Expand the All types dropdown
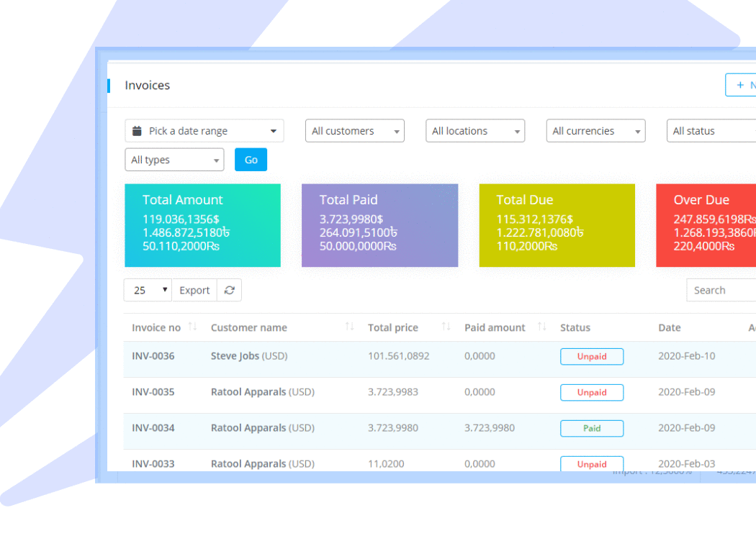Image resolution: width=756 pixels, height=536 pixels. [x=174, y=160]
